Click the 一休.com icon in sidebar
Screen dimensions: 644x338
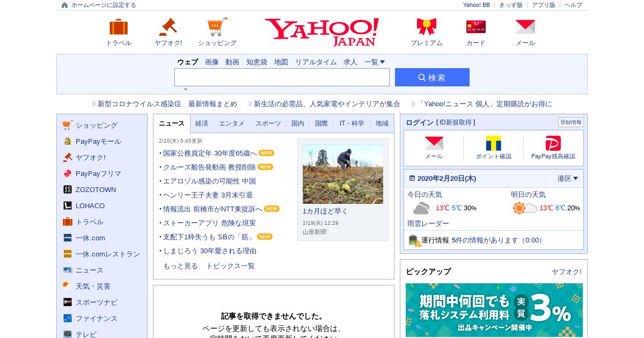[67, 238]
